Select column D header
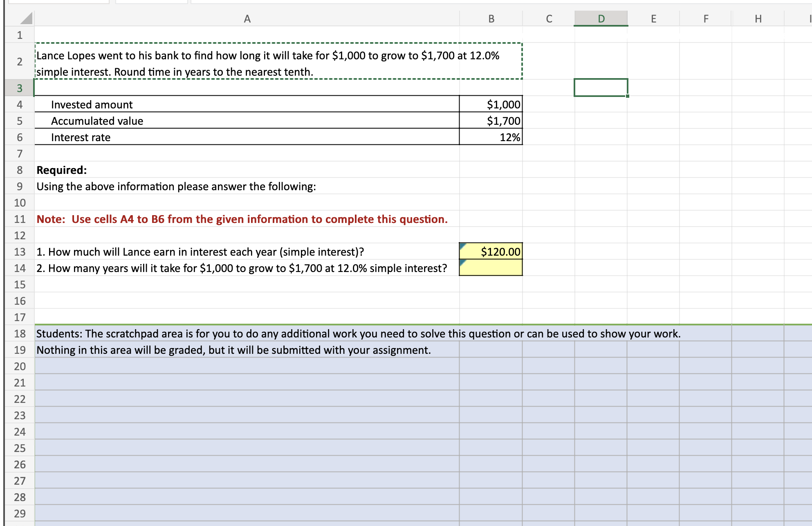This screenshot has width=812, height=526. point(600,18)
